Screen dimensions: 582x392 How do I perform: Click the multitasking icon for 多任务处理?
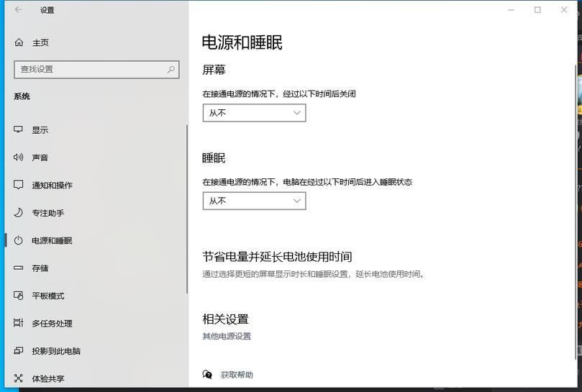tap(18, 323)
